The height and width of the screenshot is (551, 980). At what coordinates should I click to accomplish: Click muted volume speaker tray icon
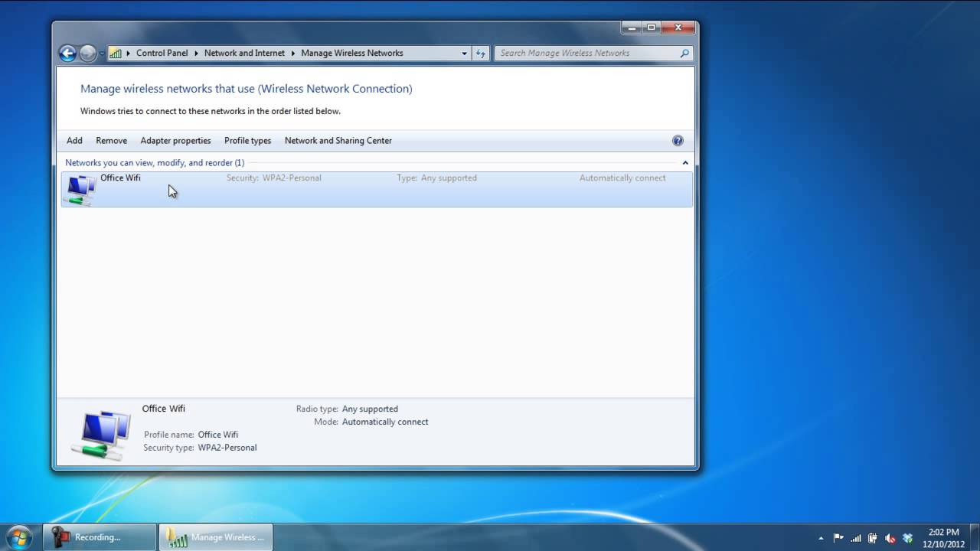click(890, 538)
